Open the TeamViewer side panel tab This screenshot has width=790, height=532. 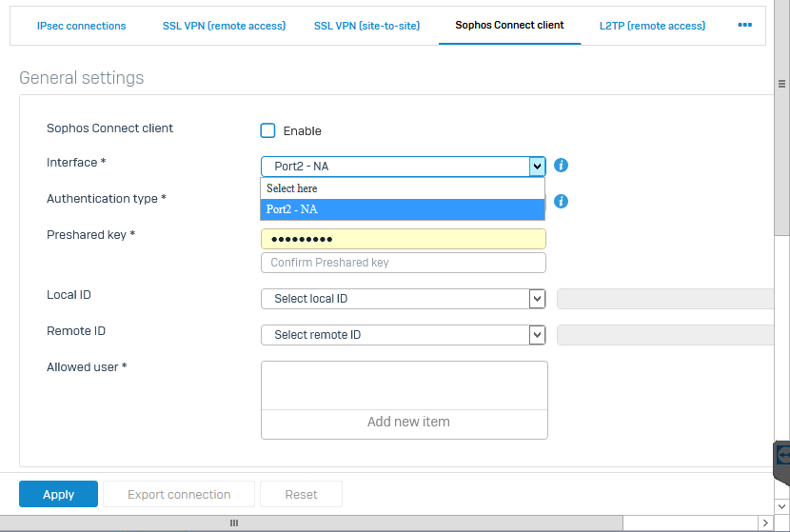(x=781, y=463)
